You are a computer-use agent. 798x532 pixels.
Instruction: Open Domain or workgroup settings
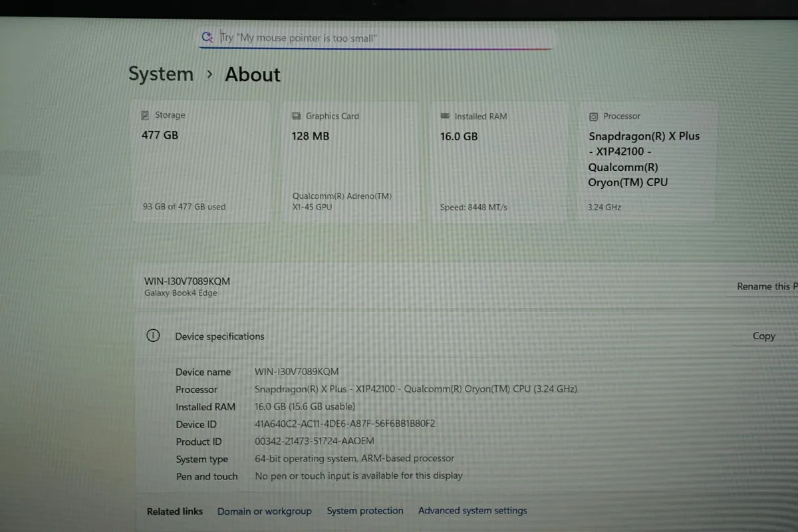click(x=265, y=511)
